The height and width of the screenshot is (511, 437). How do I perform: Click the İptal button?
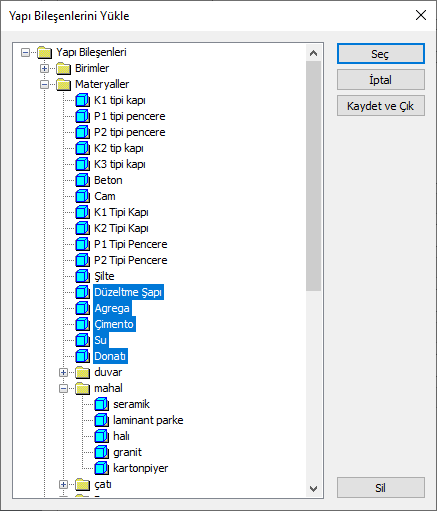point(381,80)
